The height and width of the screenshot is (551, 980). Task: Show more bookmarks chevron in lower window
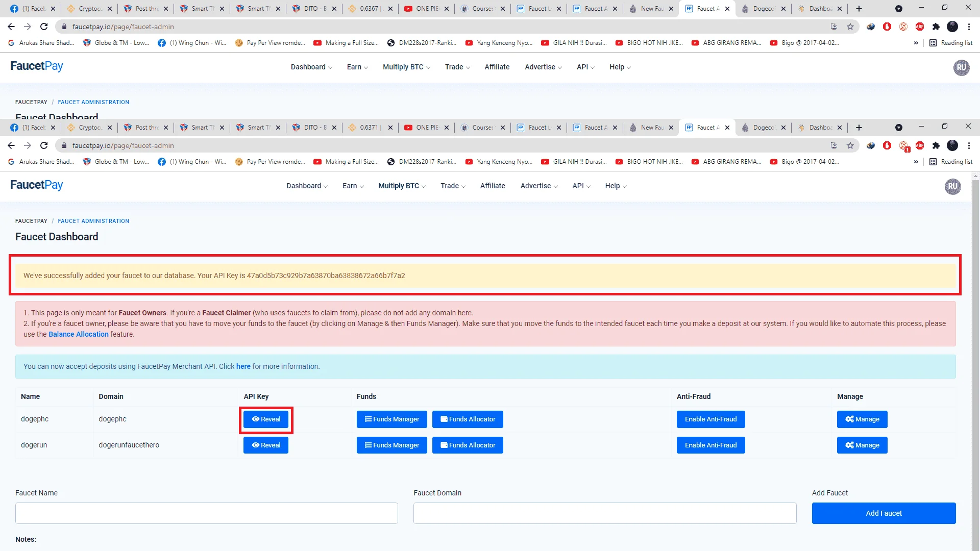(916, 162)
